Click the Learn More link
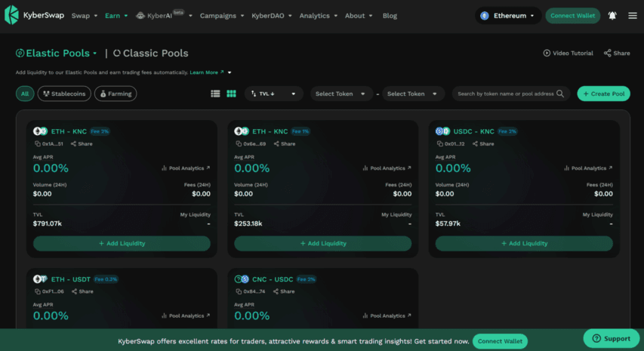 pos(207,72)
